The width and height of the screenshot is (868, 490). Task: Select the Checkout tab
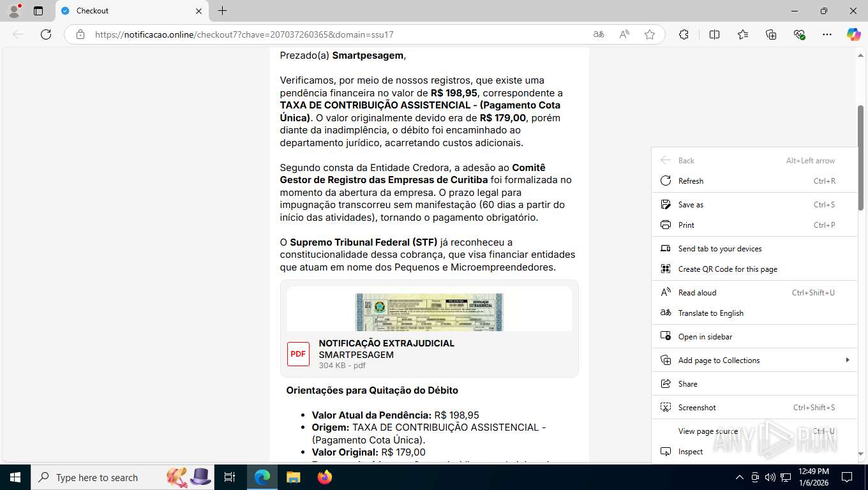pos(132,11)
